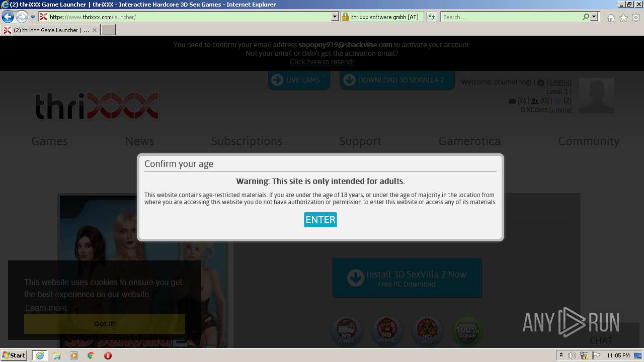Image resolution: width=644 pixels, height=362 pixels.
Task: Open the media player taskbar icon
Action: pyautogui.click(x=74, y=355)
